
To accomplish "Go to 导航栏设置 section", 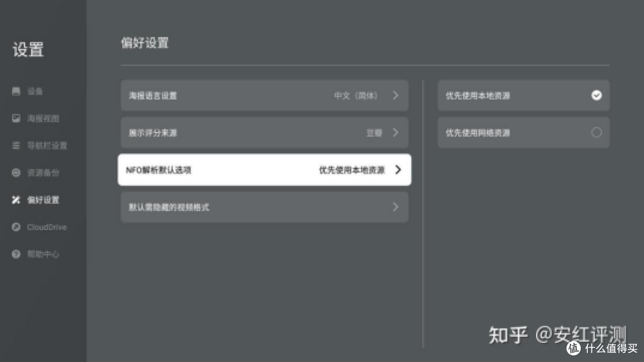I will point(47,146).
